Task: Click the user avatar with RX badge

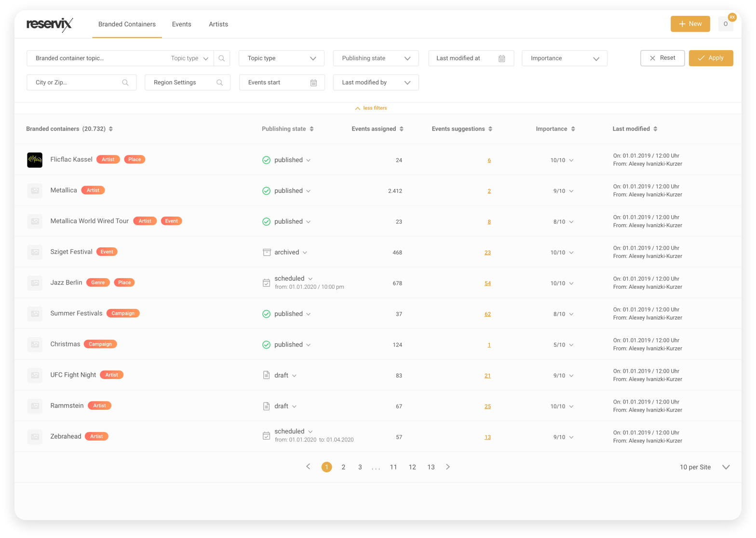Action: [x=726, y=24]
